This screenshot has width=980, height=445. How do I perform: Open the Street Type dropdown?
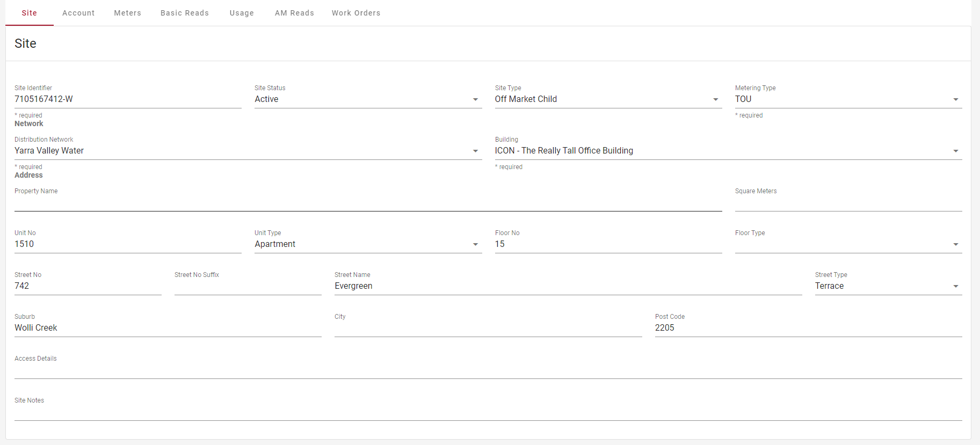888,286
